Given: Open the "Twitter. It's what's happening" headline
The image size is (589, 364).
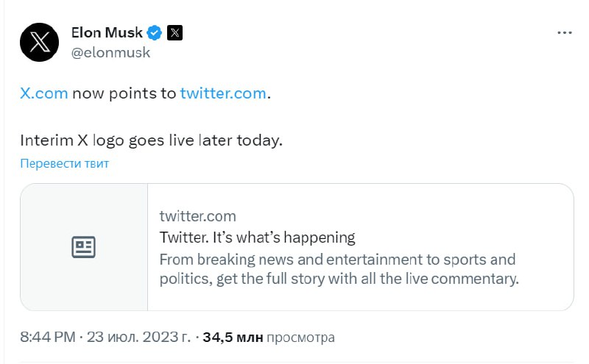Looking at the screenshot, I should (x=257, y=238).
